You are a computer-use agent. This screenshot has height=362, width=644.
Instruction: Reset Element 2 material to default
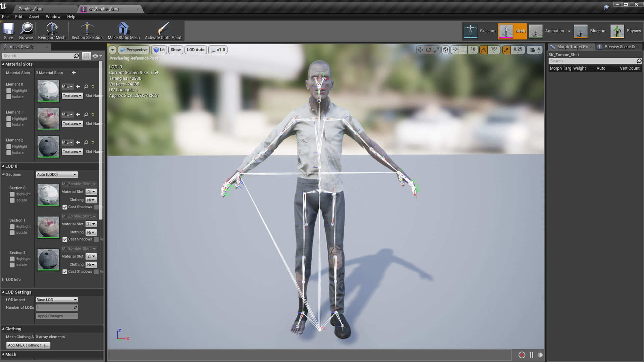pos(93,142)
